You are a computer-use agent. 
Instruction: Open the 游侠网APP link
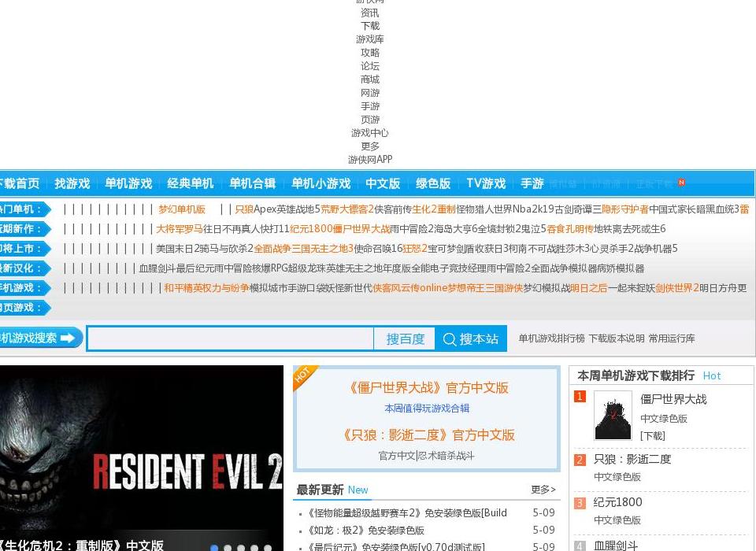tap(370, 160)
